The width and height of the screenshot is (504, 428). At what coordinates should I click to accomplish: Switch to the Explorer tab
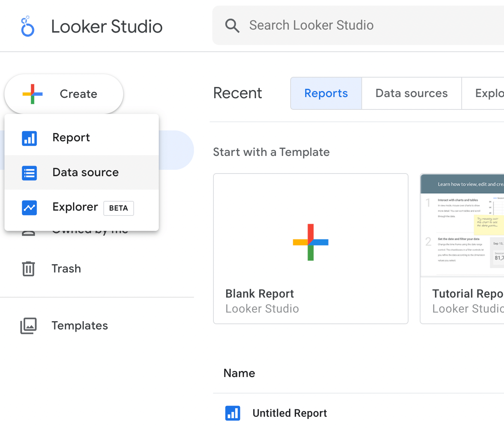483,93
